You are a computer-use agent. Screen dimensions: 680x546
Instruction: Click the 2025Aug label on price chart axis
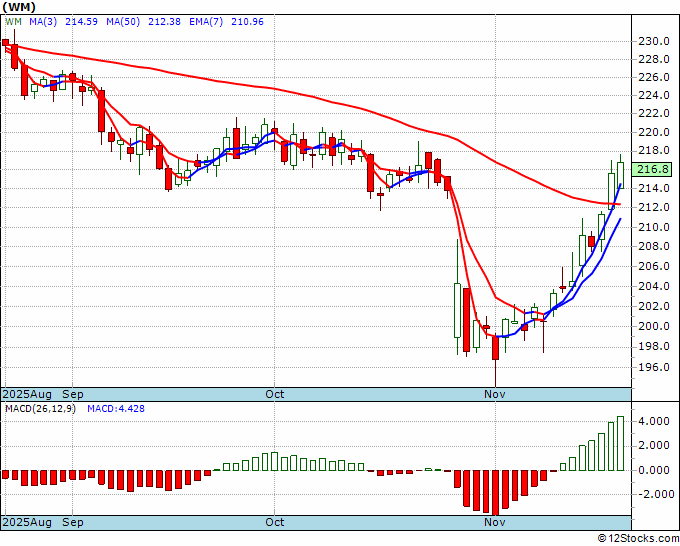pos(27,395)
